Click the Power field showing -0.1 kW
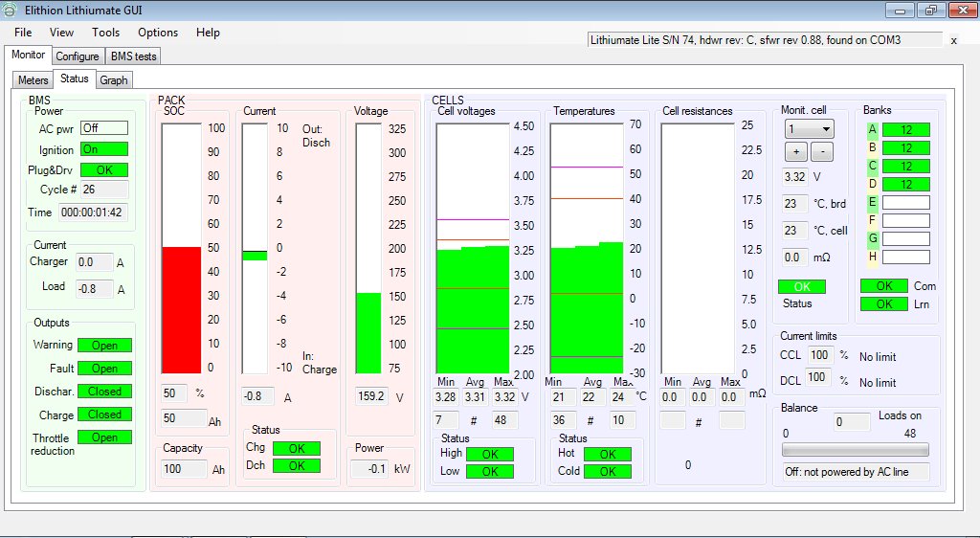This screenshot has width=980, height=538. (x=369, y=469)
